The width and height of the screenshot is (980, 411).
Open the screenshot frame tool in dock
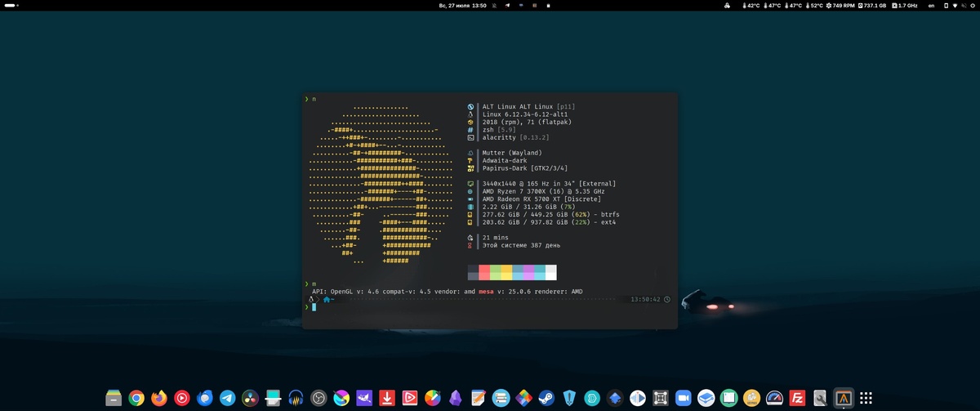[x=660, y=398]
